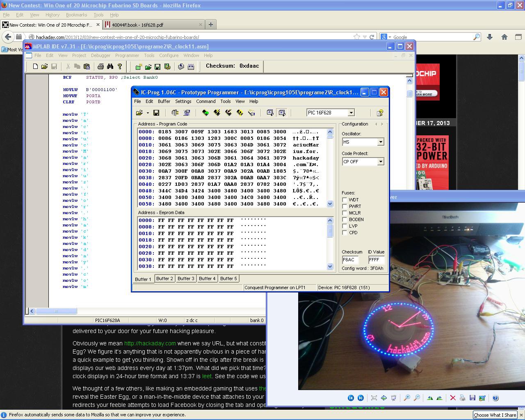Click MPLAB Open File icon
This screenshot has height=420, width=525.
point(44,66)
